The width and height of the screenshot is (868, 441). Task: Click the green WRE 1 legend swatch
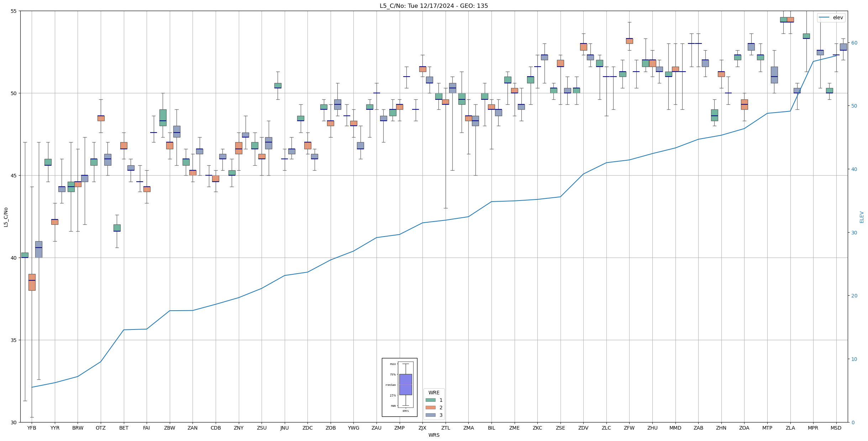tap(430, 400)
